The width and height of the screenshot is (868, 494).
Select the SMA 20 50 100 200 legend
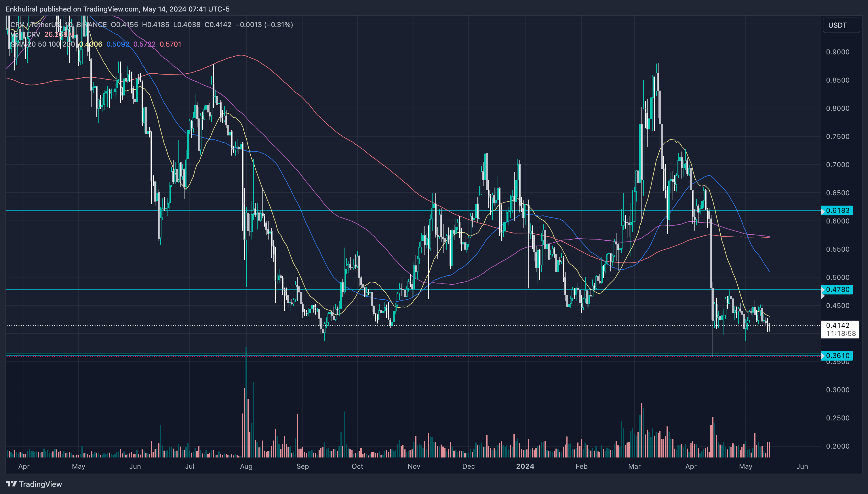click(42, 44)
